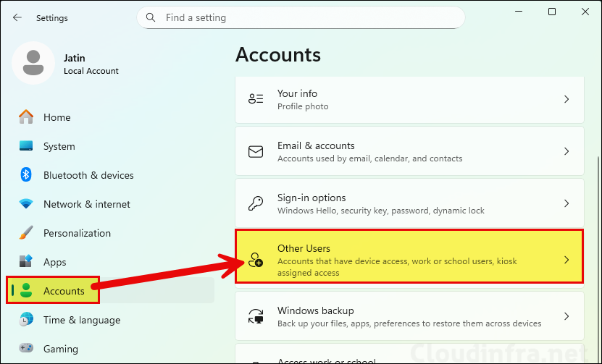This screenshot has height=364, width=602.
Task: Open Windows backup settings
Action: (x=409, y=316)
